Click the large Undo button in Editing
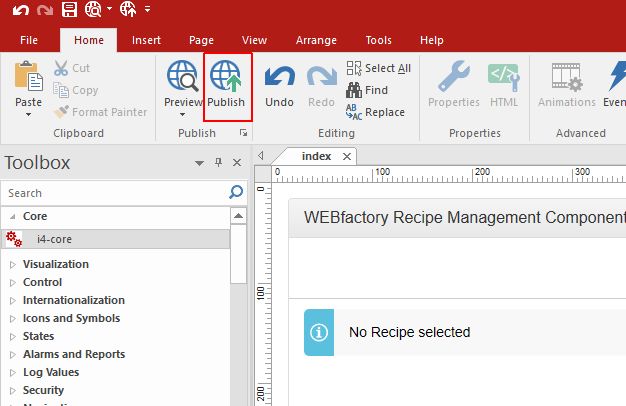 [279, 86]
